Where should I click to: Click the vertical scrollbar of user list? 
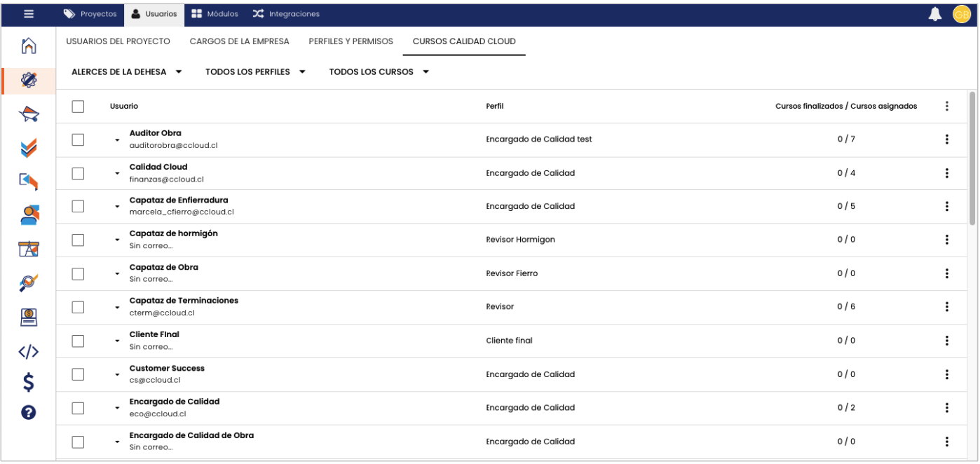click(x=972, y=158)
